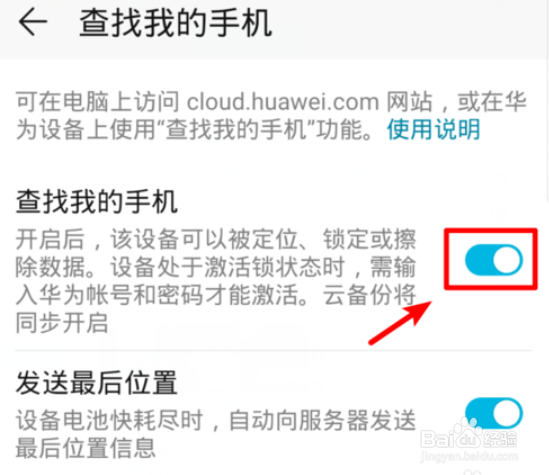Toggle the 查找我的手机 switch off
Screen dimensions: 549x475
(x=494, y=260)
